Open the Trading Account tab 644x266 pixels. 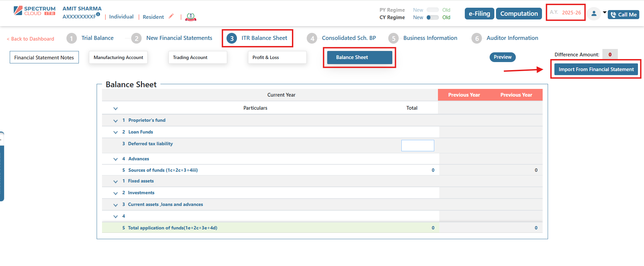197,57
